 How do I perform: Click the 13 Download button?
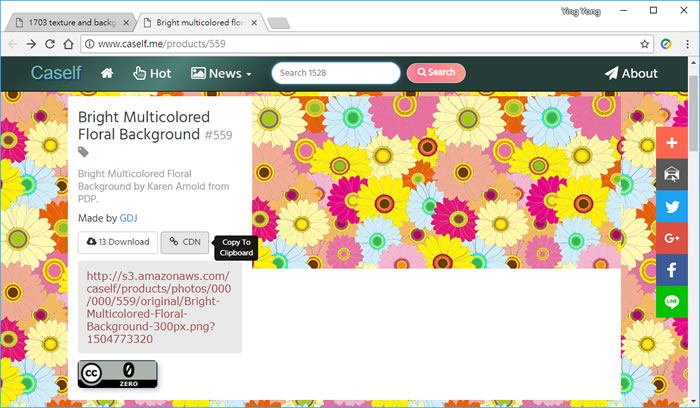point(118,242)
